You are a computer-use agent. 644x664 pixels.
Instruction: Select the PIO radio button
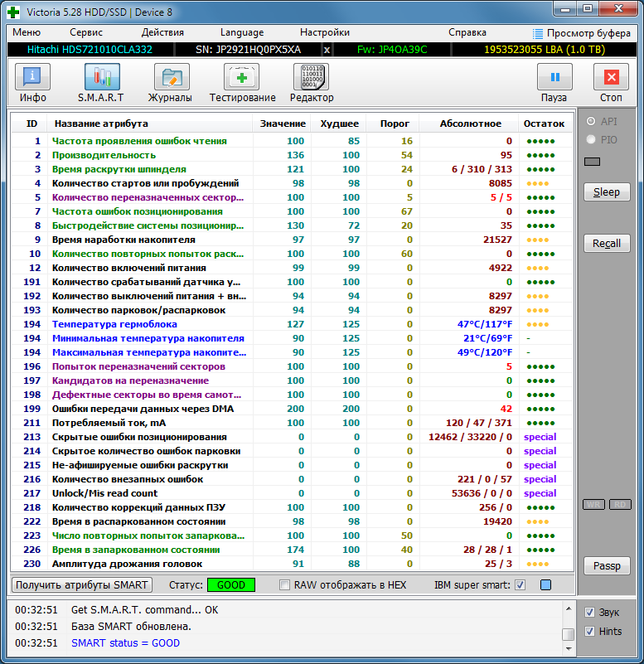(591, 140)
